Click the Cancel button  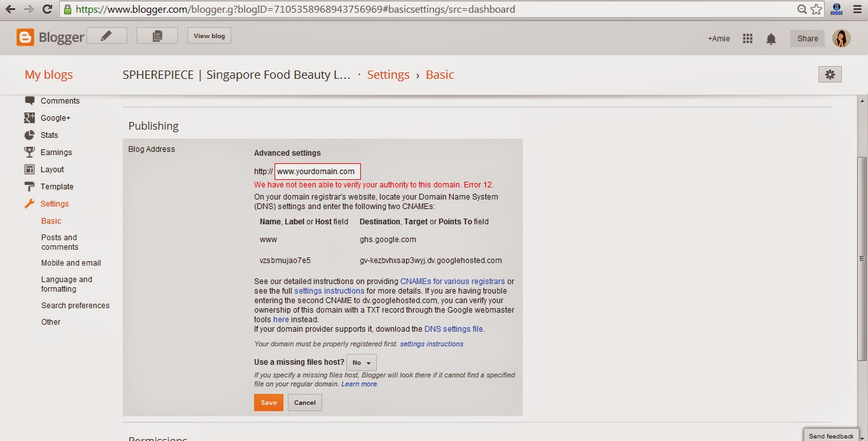pos(305,402)
